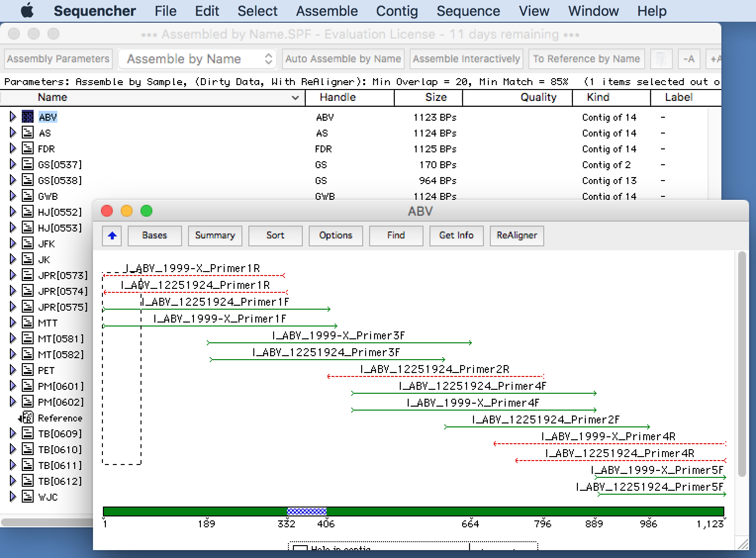Screen dimensions: 756x558
Task: Click the project window horizontal scrollbar
Action: click(47, 522)
